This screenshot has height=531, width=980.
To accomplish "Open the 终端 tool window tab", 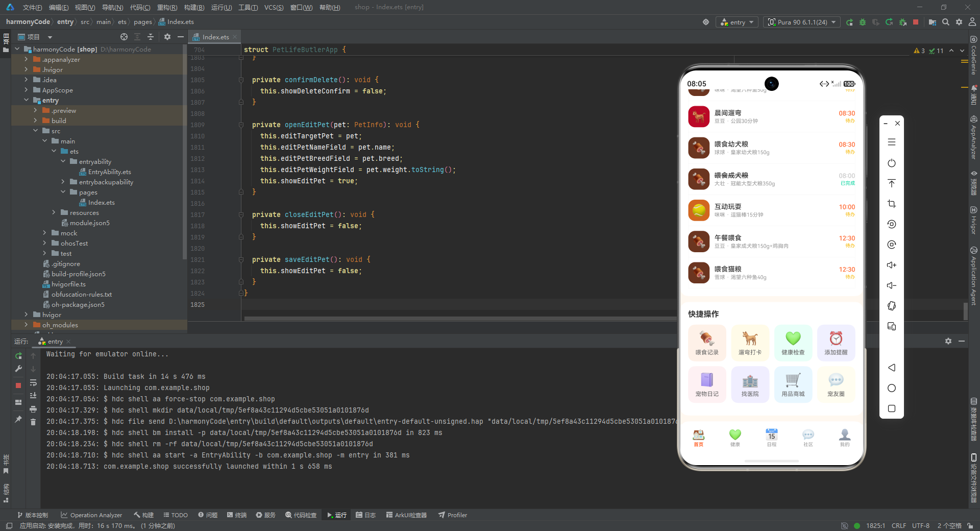I will (237, 515).
